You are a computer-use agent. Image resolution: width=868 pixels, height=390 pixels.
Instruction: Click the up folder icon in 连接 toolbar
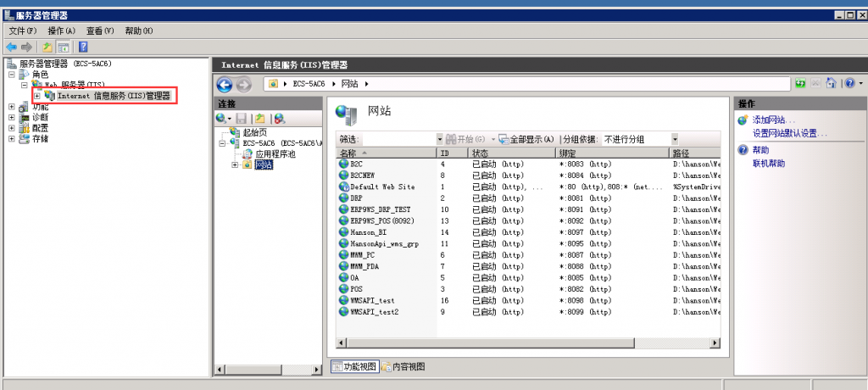pos(260,118)
